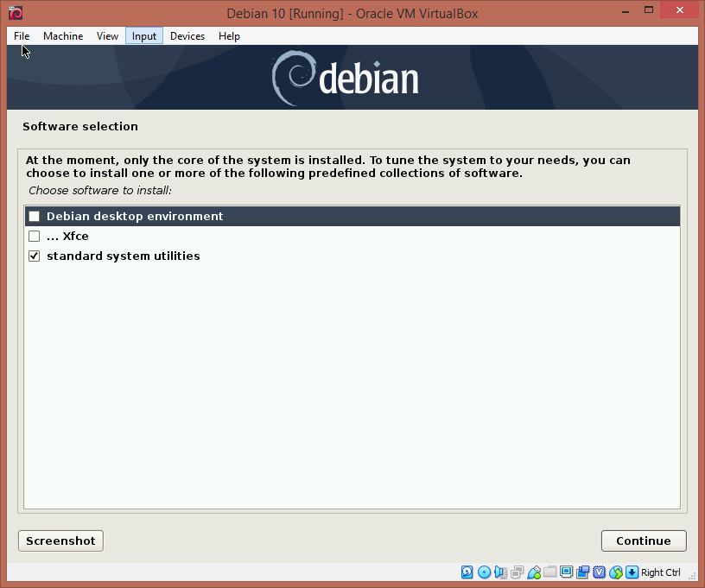
Task: Click the network adapters status icon
Action: [x=517, y=572]
